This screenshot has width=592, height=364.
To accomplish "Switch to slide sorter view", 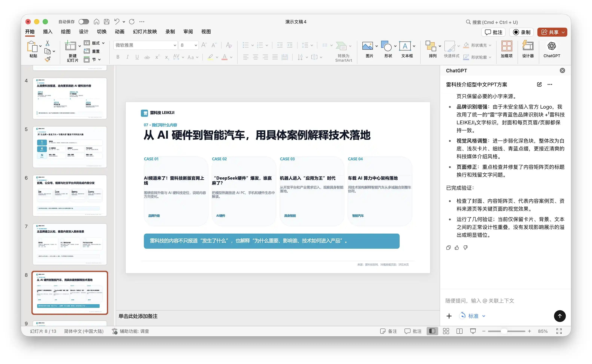I will click(446, 331).
